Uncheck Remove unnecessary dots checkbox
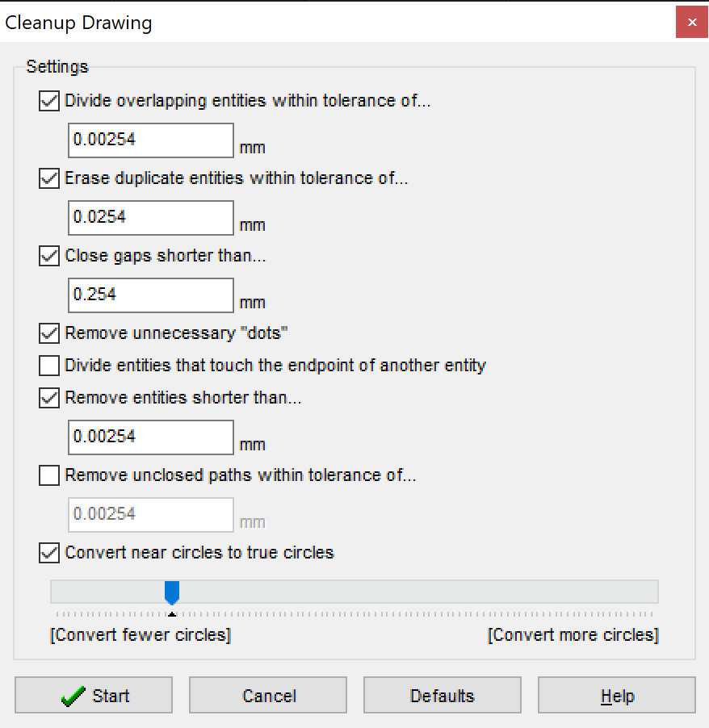Screen dimensions: 709x728 click(x=49, y=333)
